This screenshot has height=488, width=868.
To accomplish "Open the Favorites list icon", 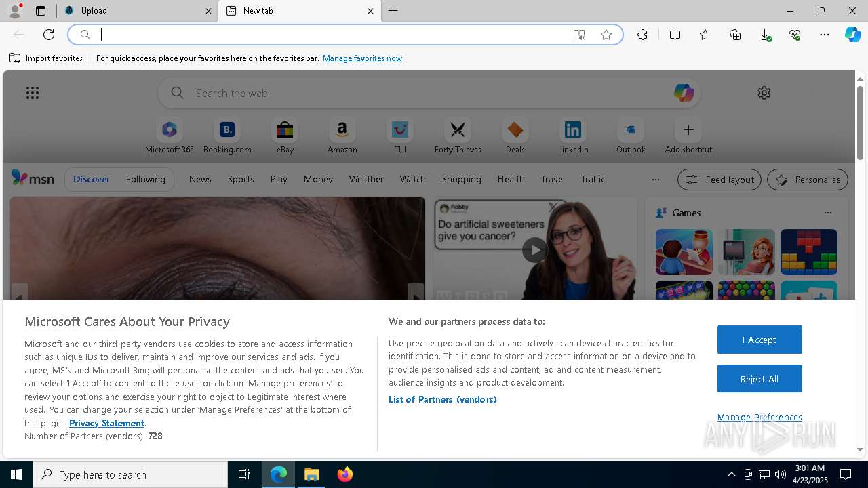I will (705, 35).
